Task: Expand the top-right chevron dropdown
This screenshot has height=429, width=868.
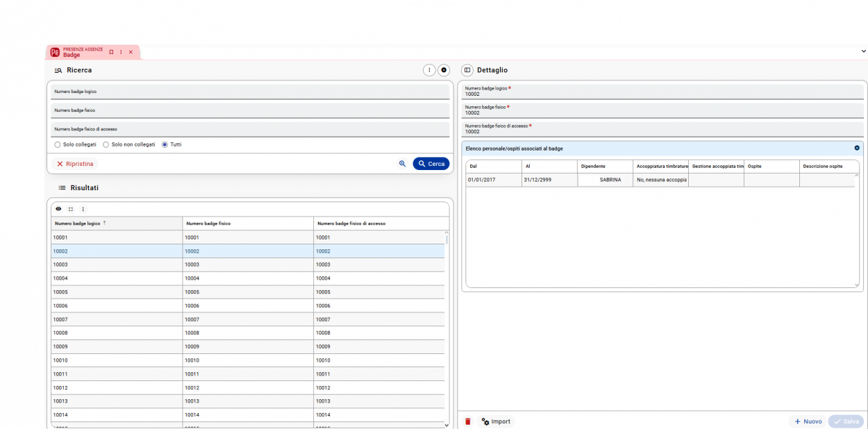Action: click(864, 51)
